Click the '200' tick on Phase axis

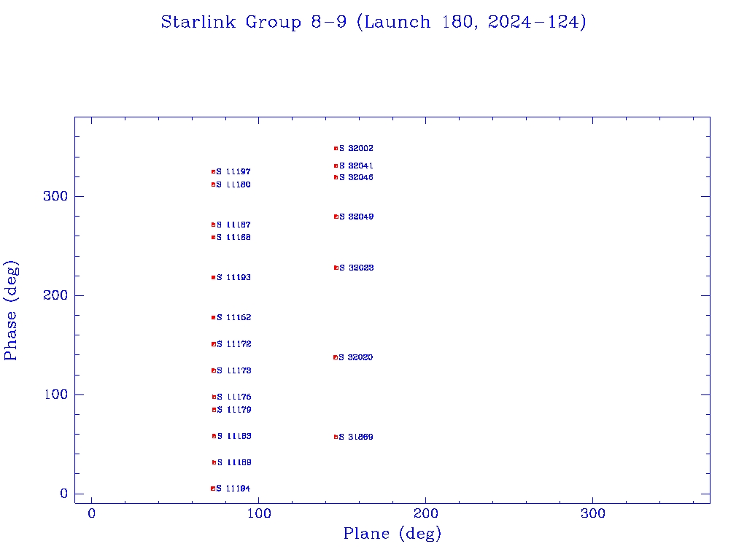tap(55, 295)
